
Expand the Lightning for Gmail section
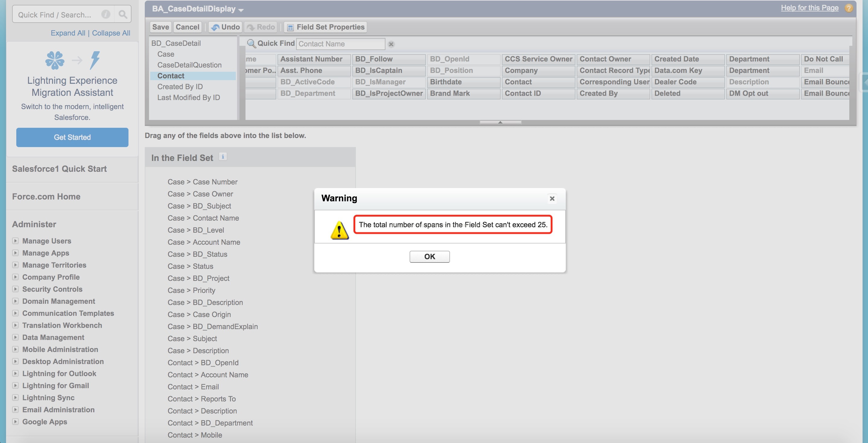tap(15, 385)
